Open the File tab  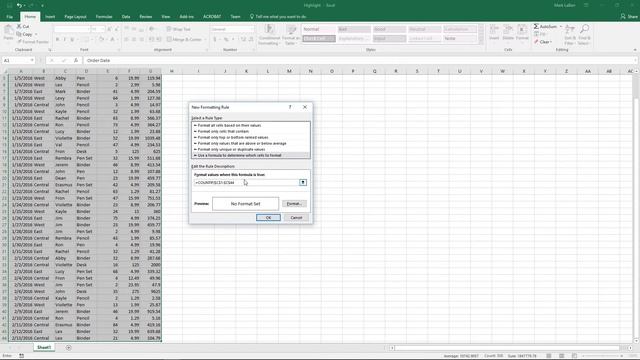9,17
